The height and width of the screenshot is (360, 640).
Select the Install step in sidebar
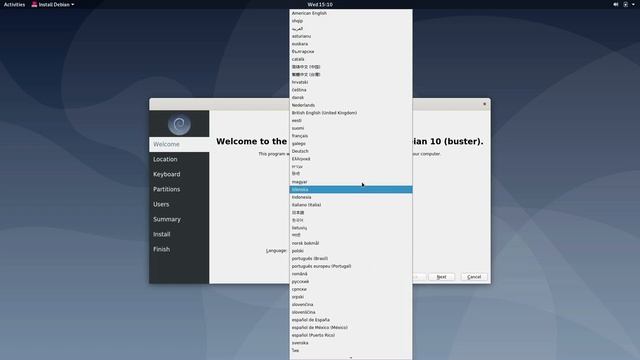point(179,234)
